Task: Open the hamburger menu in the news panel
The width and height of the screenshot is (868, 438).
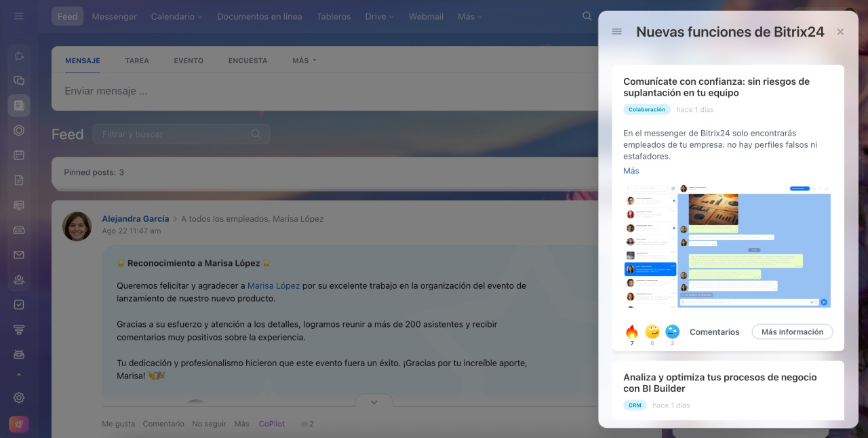Action: pyautogui.click(x=616, y=32)
